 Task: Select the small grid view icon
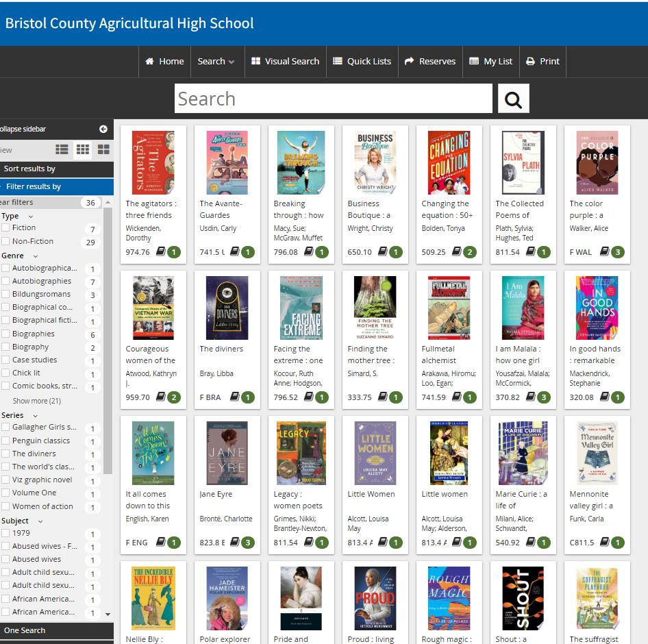click(x=83, y=149)
